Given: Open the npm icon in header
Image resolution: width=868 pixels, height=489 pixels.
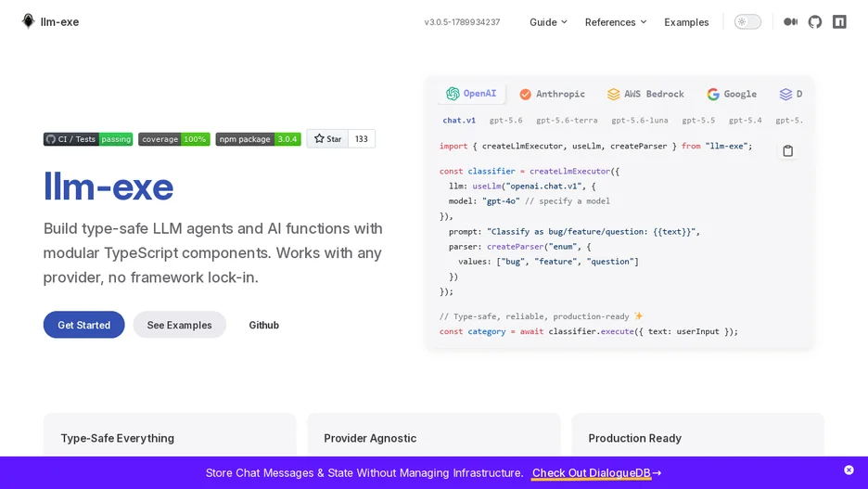Looking at the screenshot, I should click(x=840, y=21).
